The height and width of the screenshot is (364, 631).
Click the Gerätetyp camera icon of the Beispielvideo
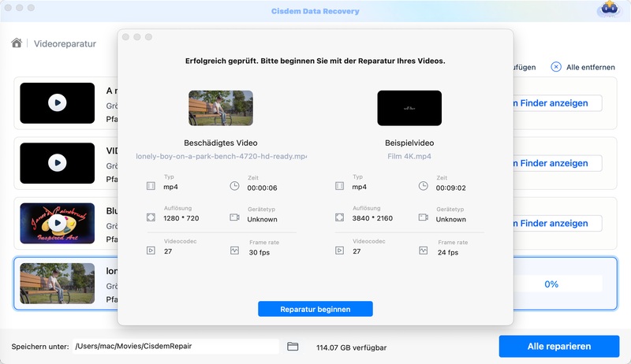424,217
